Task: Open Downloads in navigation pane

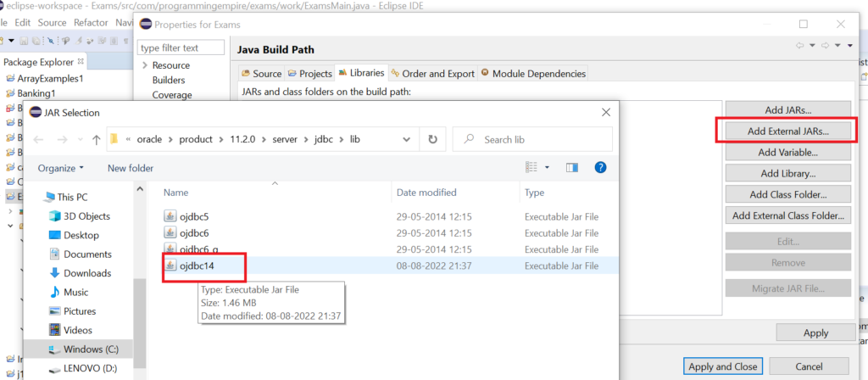Action: tap(87, 273)
